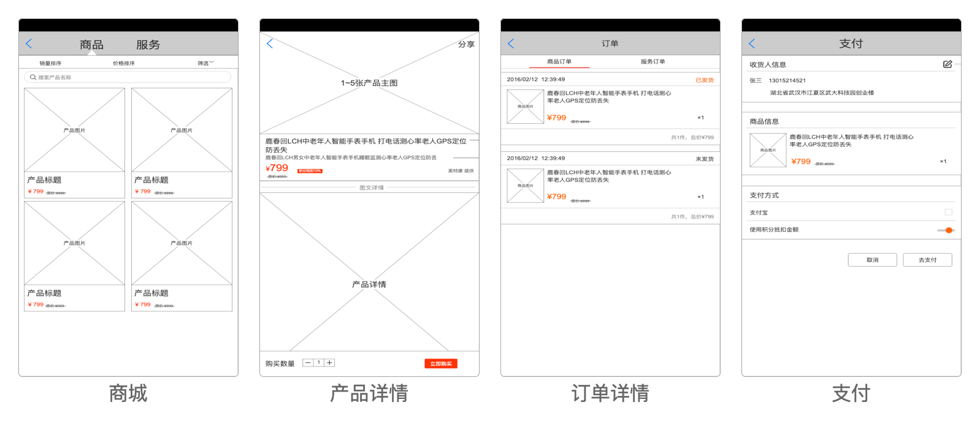
Task: Click product title in the 未发货 order
Action: (609, 176)
